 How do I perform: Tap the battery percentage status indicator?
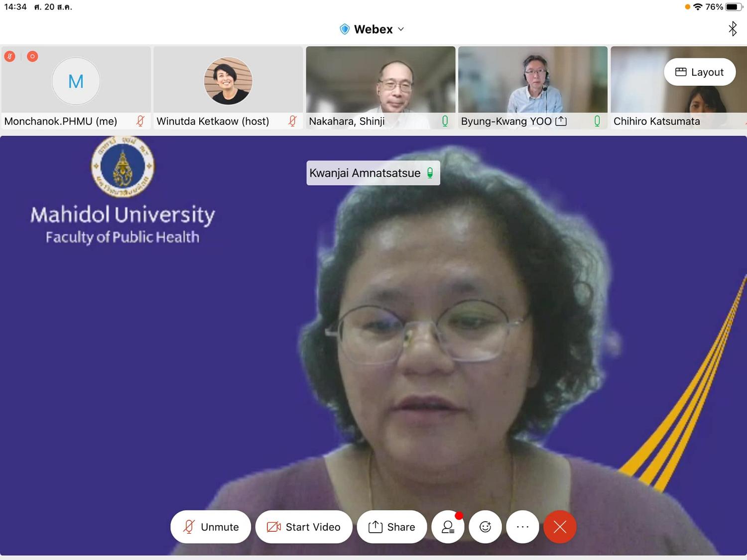click(714, 7)
